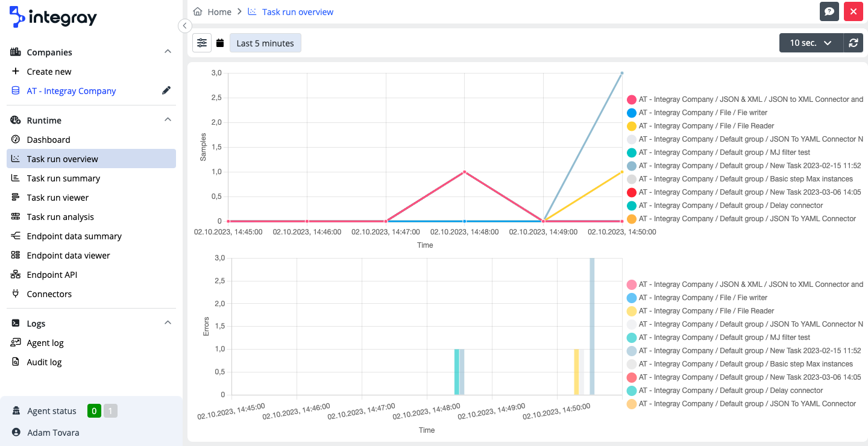Screen dimensions: 868x446
Task: Toggle File Reader series in Samples legend
Action: point(706,126)
